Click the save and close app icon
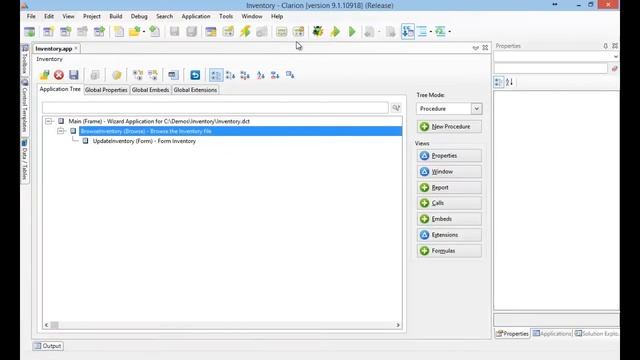The width and height of the screenshot is (640, 360). coord(44,75)
